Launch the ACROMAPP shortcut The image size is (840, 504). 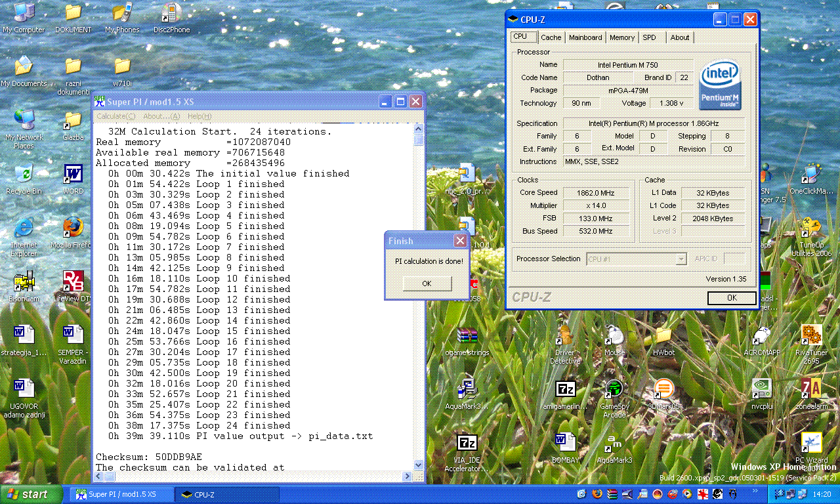[x=762, y=340]
